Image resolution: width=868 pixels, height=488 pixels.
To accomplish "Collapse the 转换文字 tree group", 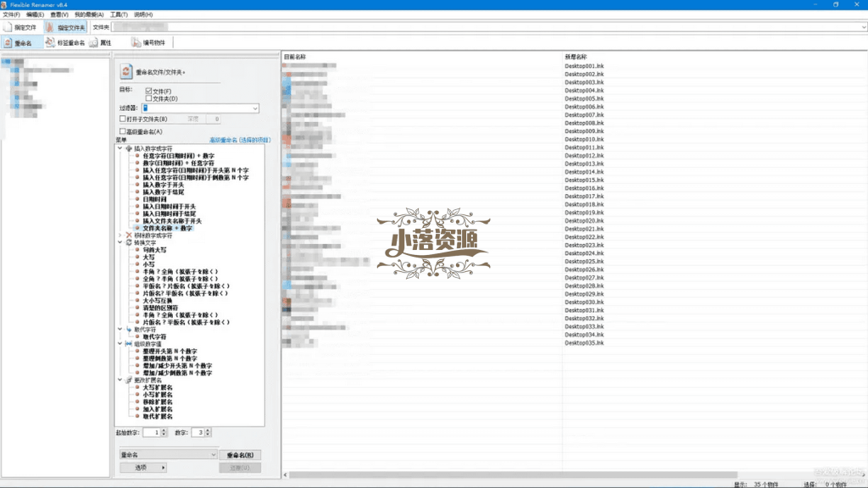I will click(120, 242).
